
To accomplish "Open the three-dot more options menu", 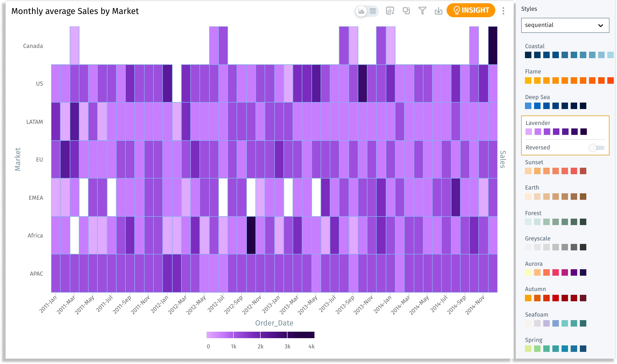I will (x=503, y=11).
